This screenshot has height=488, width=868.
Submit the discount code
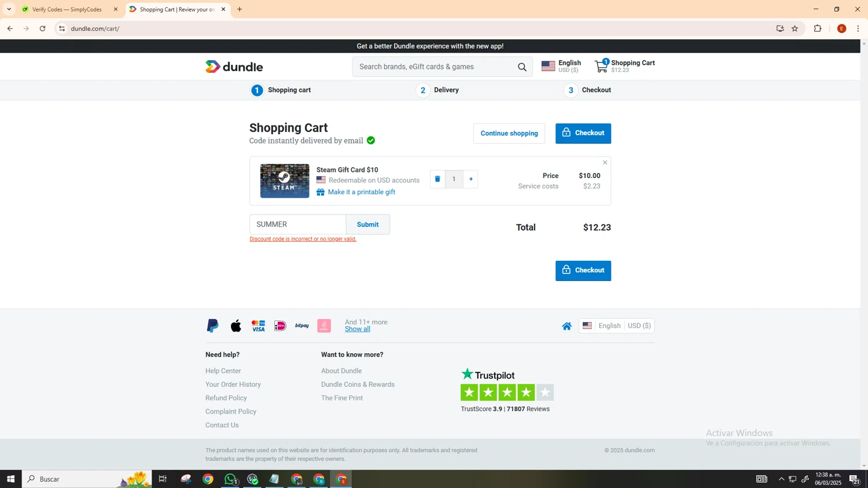tap(368, 224)
